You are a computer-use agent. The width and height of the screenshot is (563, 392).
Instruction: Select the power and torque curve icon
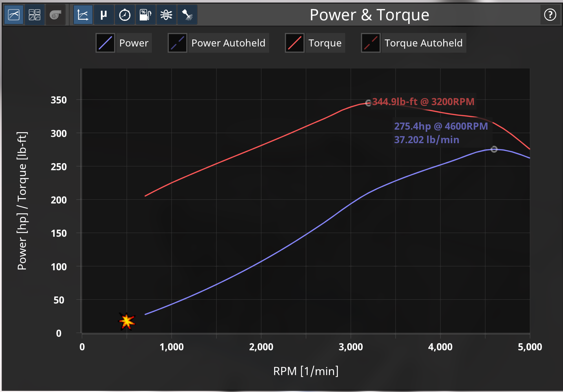pyautogui.click(x=83, y=15)
